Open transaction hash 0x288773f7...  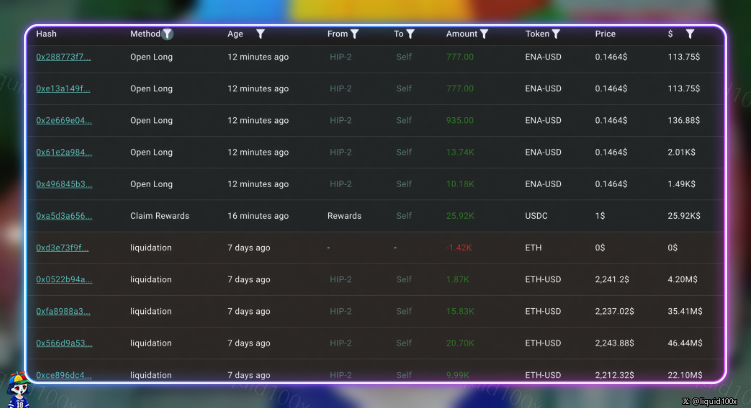(x=63, y=57)
